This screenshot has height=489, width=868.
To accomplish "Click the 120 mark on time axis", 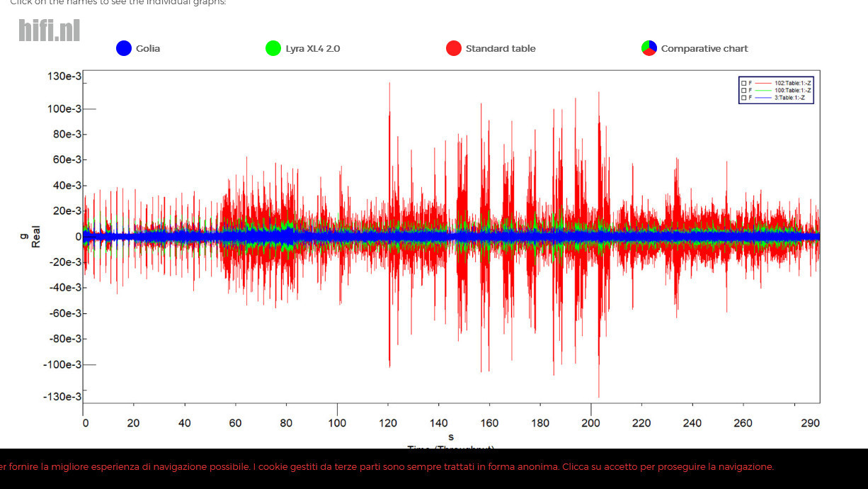I will (x=387, y=423).
